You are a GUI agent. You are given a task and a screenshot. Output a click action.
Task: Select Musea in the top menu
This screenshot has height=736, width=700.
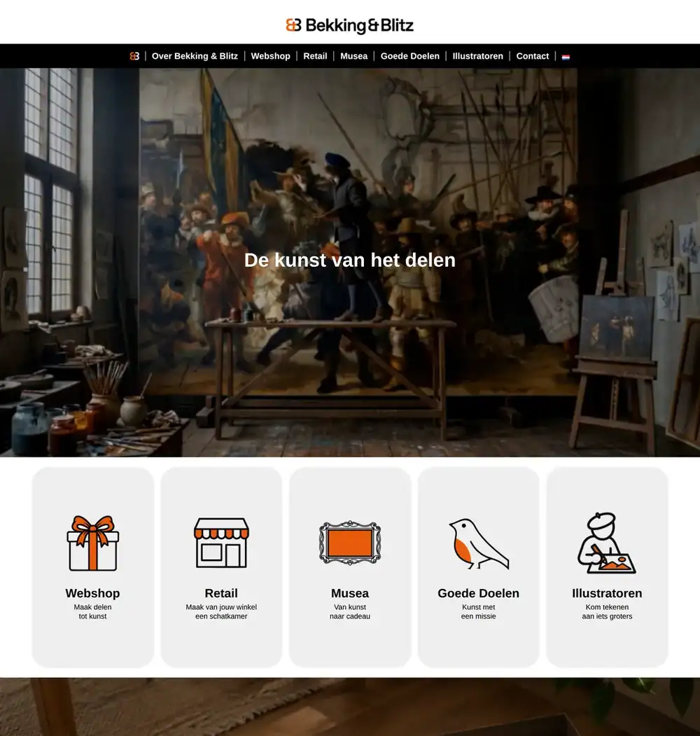[x=353, y=56]
